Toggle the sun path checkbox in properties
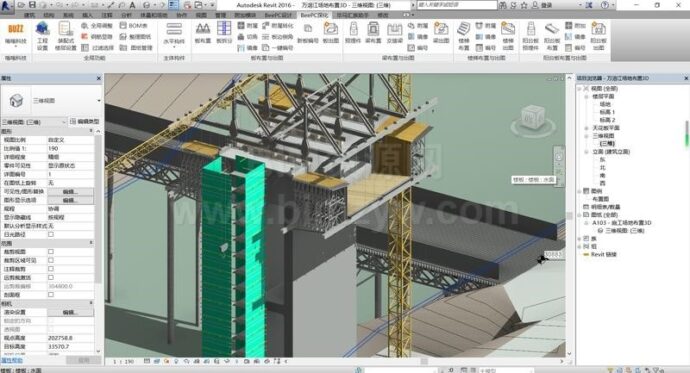Viewport: 690px width, 373px height. pos(51,234)
